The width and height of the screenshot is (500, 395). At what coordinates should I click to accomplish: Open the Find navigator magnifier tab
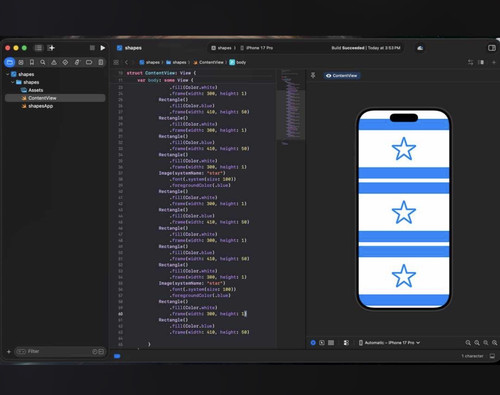pos(43,62)
